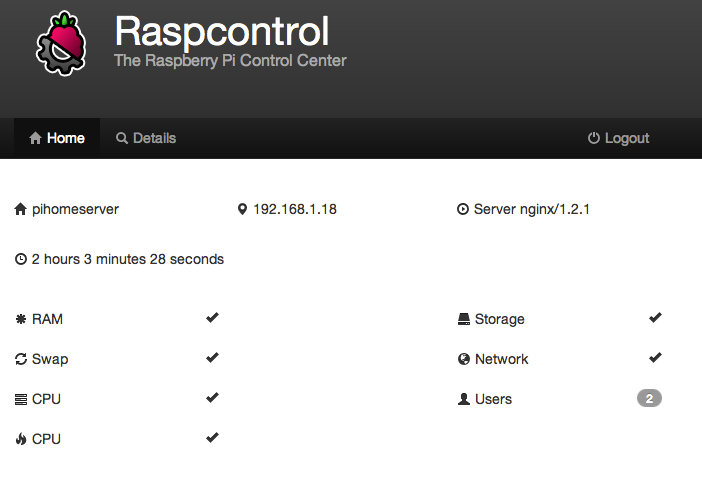The width and height of the screenshot is (702, 489).
Task: Click the magnifier icon in the Details tab
Action: [x=122, y=138]
